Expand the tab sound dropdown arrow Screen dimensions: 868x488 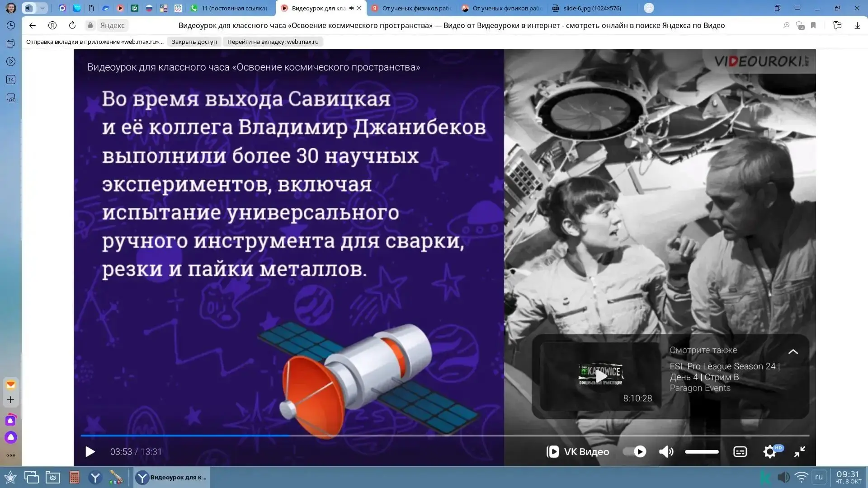click(x=42, y=8)
